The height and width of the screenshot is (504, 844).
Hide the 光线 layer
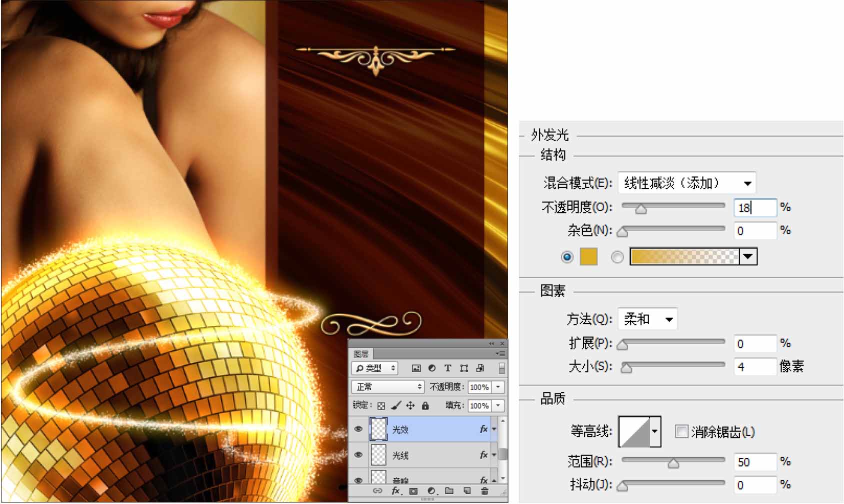358,455
